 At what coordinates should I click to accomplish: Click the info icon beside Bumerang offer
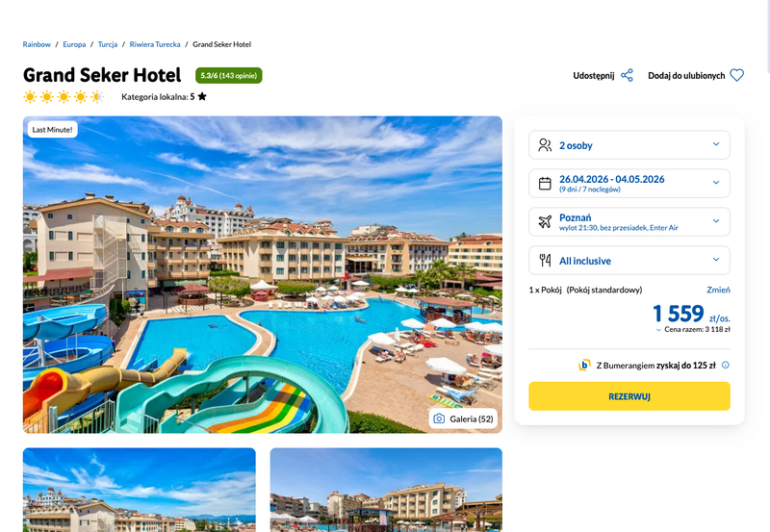[x=726, y=365]
